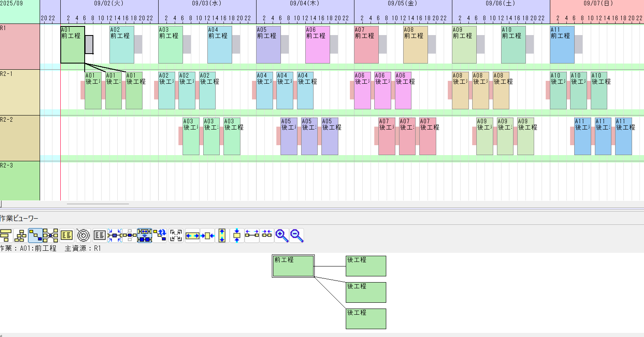Click the horizontal scrollbar below the Gantt chart
This screenshot has width=644, height=337.
coord(98,204)
